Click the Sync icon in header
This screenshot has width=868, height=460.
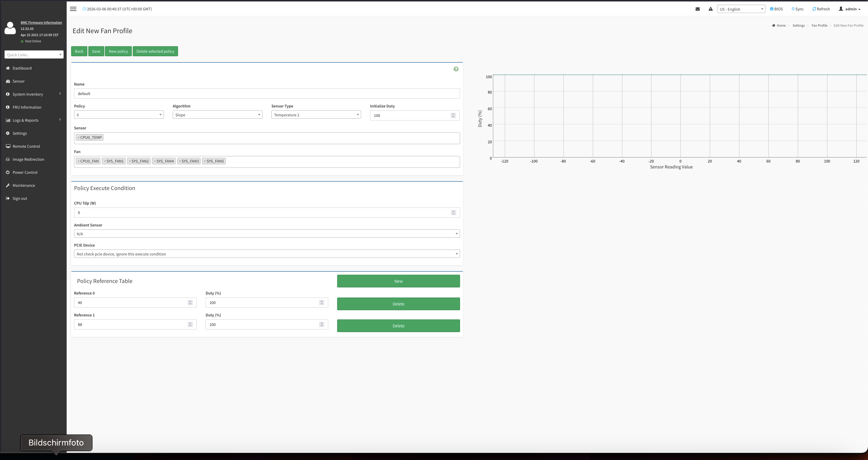click(x=793, y=9)
